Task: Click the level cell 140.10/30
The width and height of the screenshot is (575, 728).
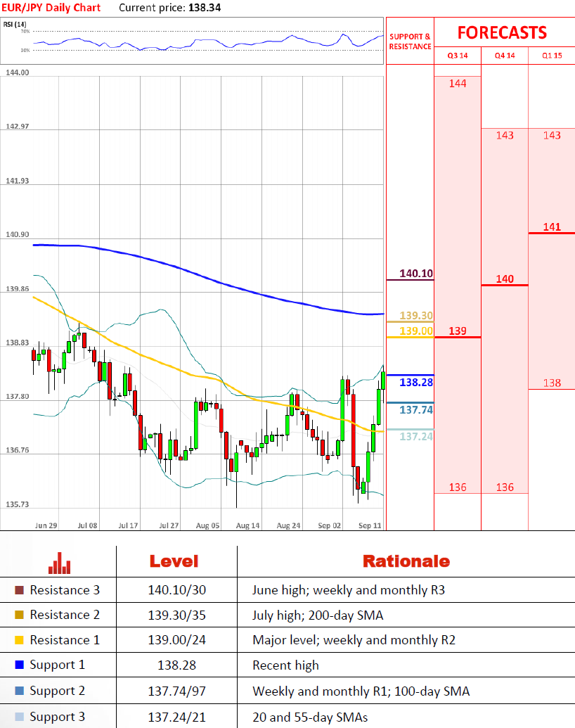Action: 177,590
